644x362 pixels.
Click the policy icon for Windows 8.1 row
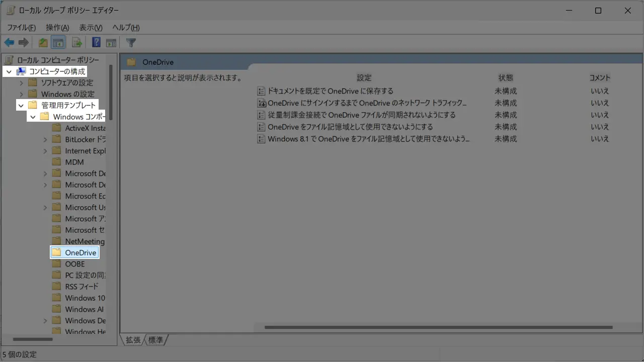coord(261,139)
